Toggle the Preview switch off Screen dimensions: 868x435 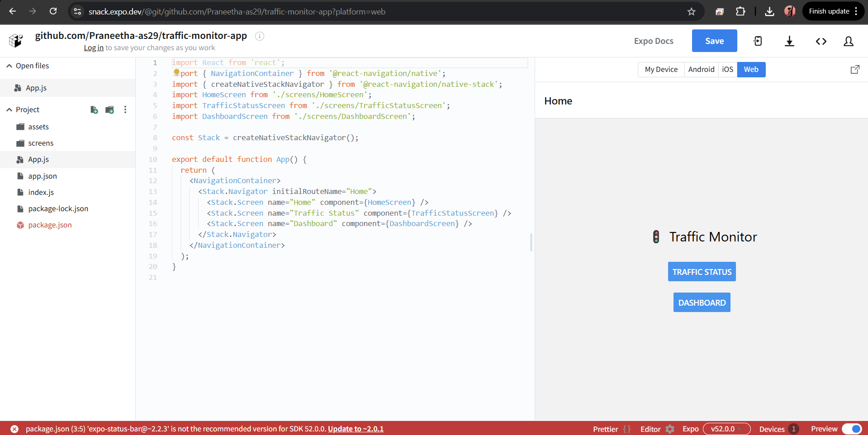pyautogui.click(x=852, y=429)
